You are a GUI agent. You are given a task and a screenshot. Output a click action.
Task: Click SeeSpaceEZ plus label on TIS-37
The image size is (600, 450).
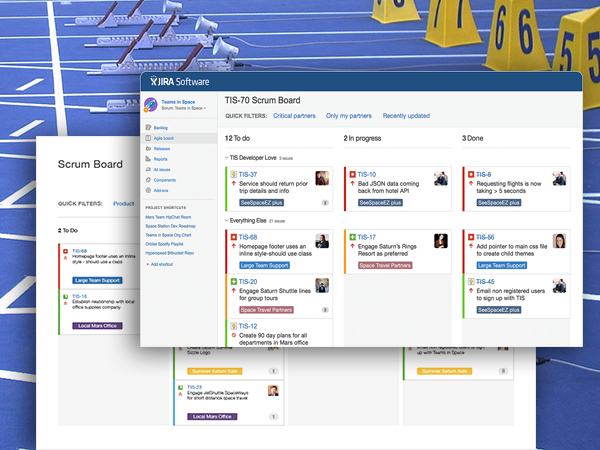(x=261, y=203)
